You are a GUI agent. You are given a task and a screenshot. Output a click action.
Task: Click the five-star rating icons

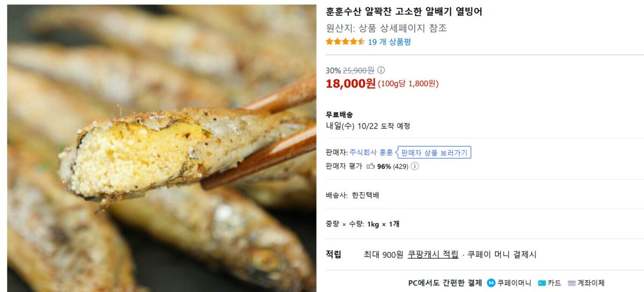click(x=345, y=42)
